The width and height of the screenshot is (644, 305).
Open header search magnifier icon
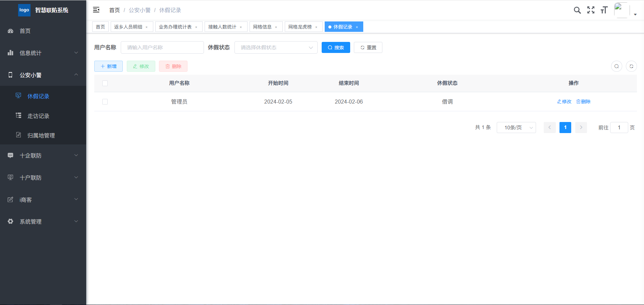click(x=577, y=10)
